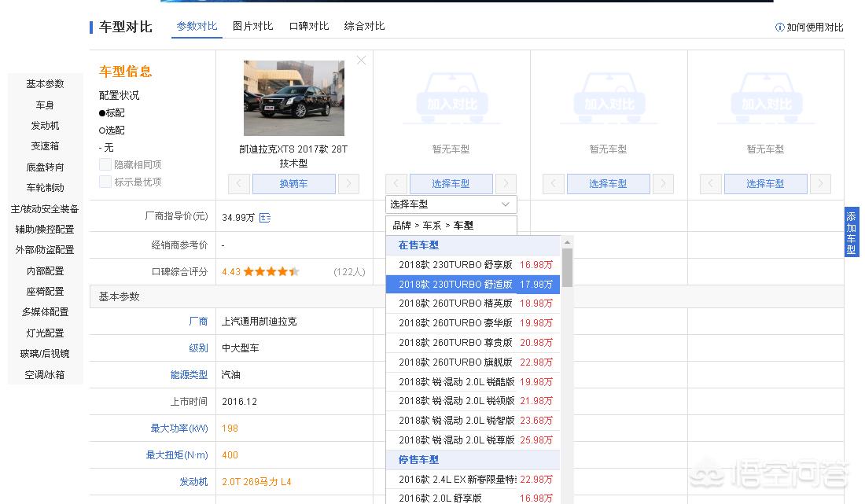The image size is (865, 504).
Task: Click the dropdown list scrollbar thumb
Action: click(567, 267)
